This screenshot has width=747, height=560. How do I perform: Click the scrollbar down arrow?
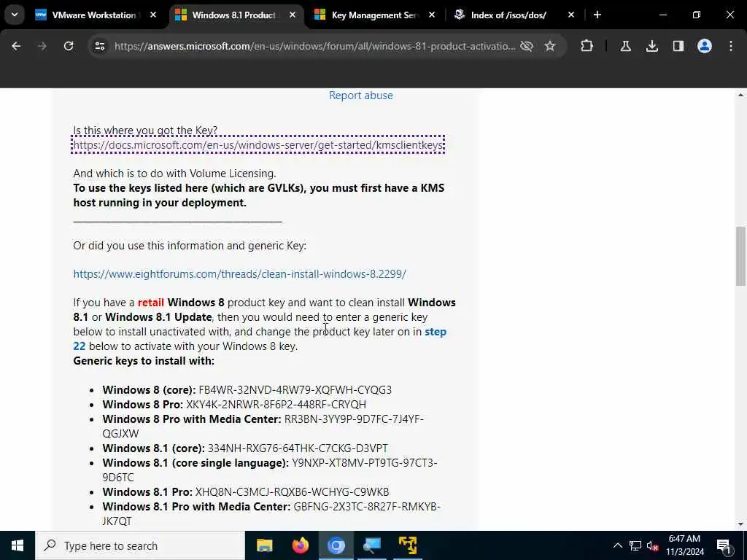tap(740, 524)
